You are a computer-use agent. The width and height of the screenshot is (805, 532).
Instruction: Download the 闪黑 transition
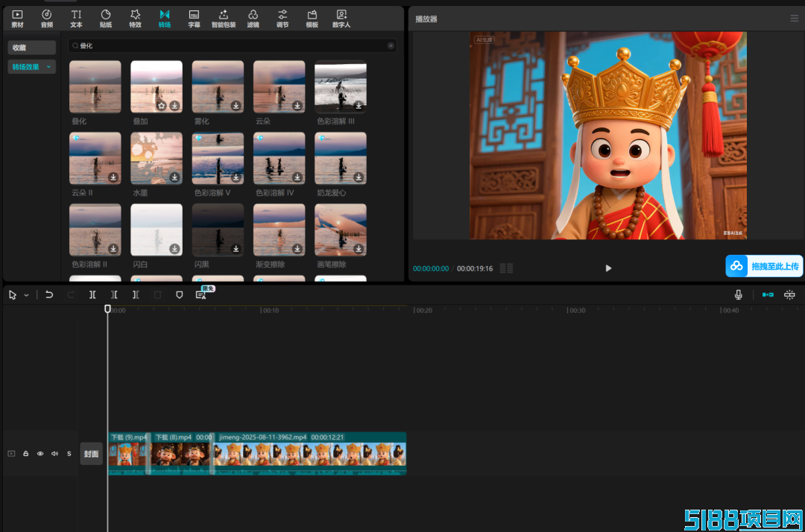[236, 249]
